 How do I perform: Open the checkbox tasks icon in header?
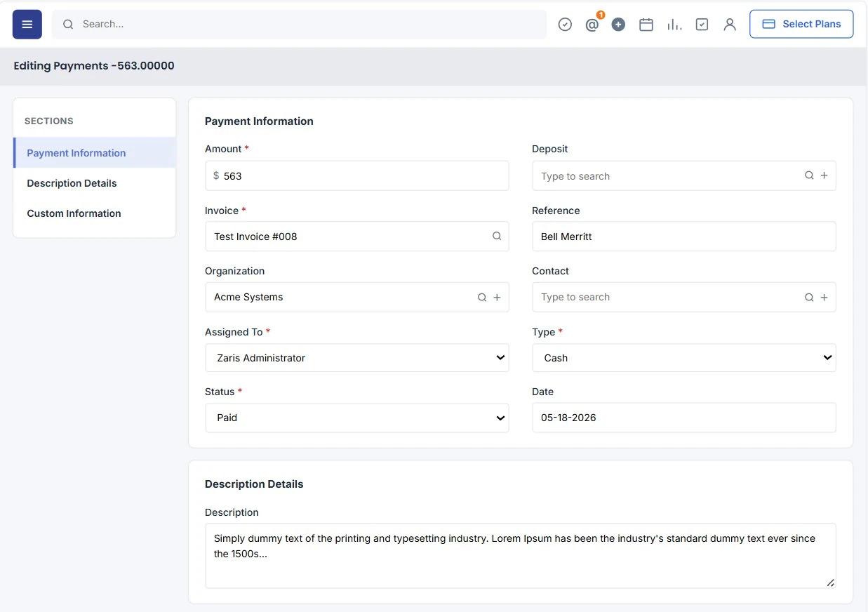pyautogui.click(x=702, y=25)
